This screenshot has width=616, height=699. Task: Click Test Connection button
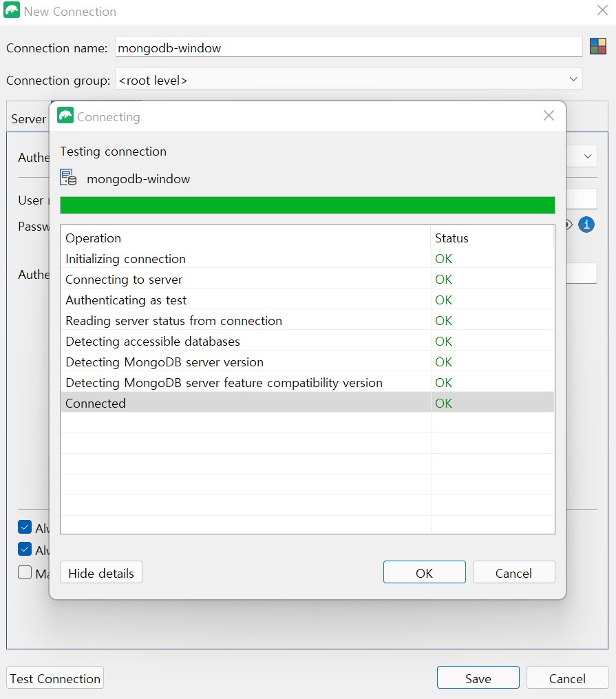(55, 678)
